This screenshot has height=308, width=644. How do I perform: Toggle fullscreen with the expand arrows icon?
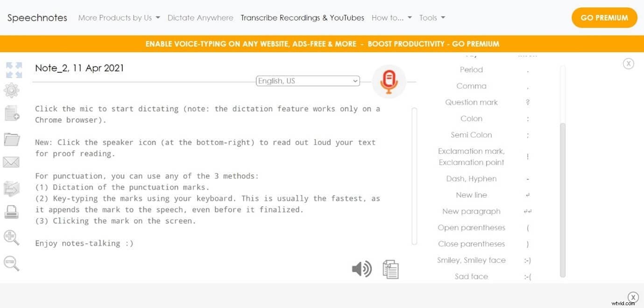coord(14,69)
